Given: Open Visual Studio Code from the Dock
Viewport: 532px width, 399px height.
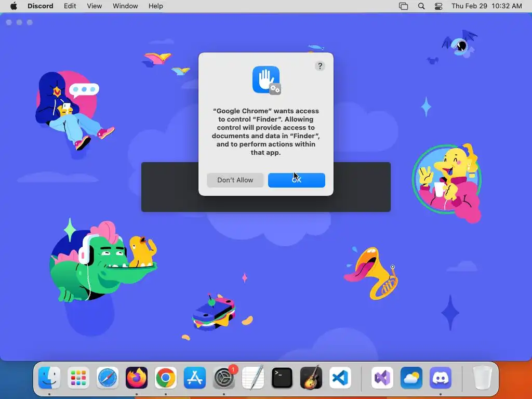Looking at the screenshot, I should [x=340, y=378].
